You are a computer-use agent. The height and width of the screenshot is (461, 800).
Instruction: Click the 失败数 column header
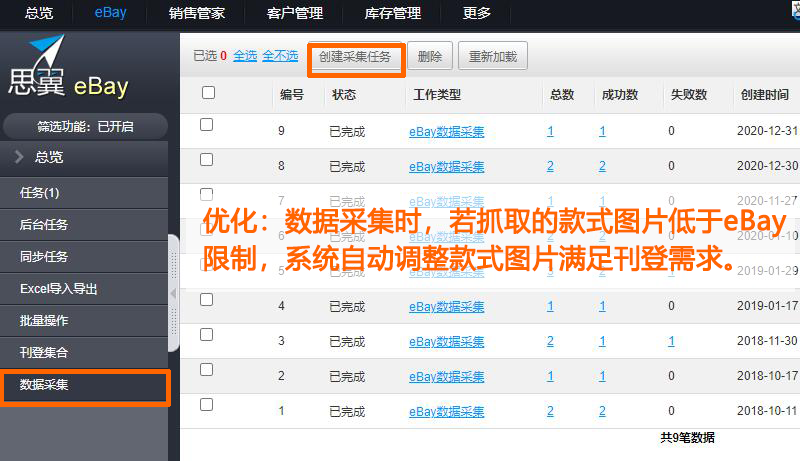[x=689, y=95]
